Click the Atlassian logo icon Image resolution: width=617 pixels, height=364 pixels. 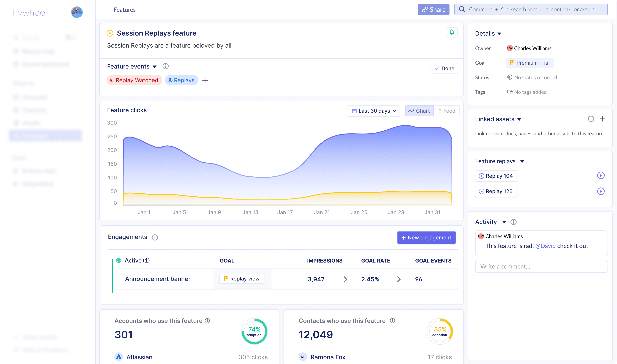[119, 357]
